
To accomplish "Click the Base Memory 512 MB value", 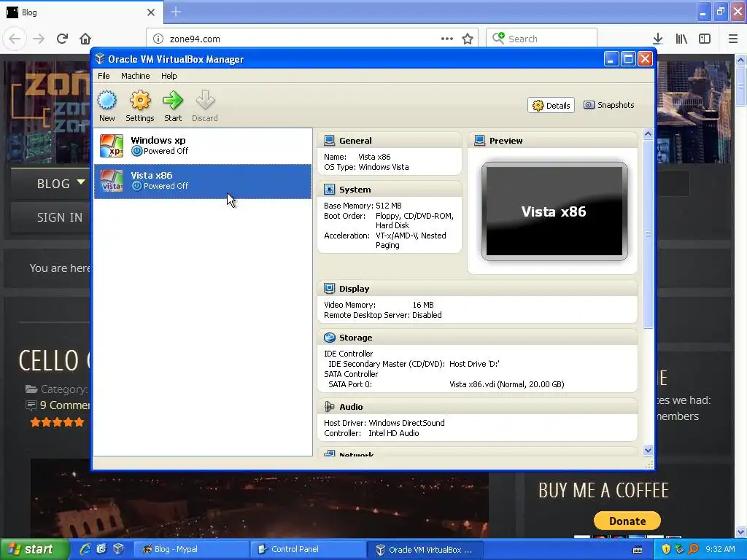I will [x=388, y=206].
